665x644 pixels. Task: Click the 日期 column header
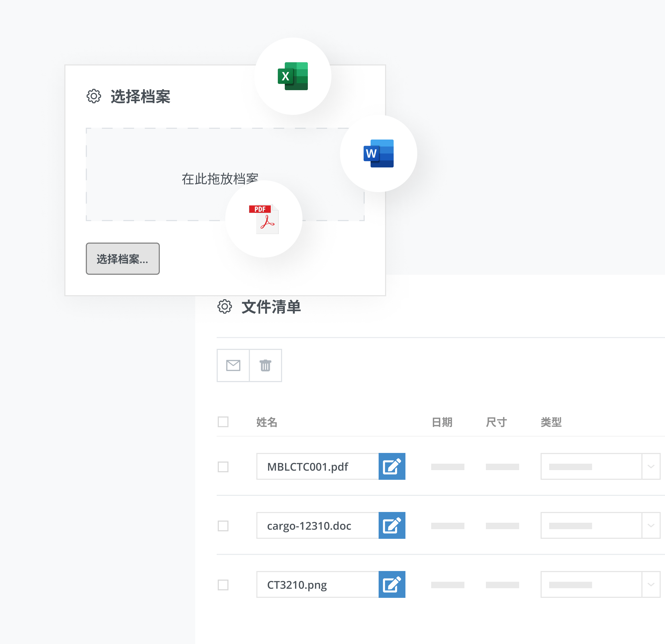442,422
